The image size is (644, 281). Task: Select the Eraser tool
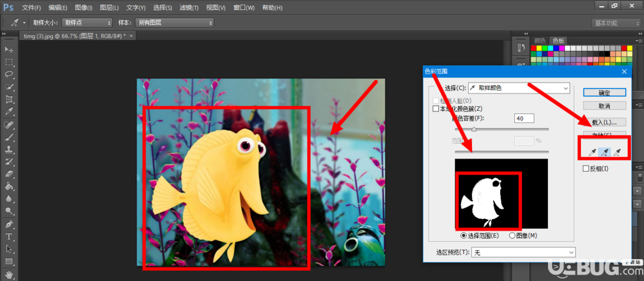[8, 174]
